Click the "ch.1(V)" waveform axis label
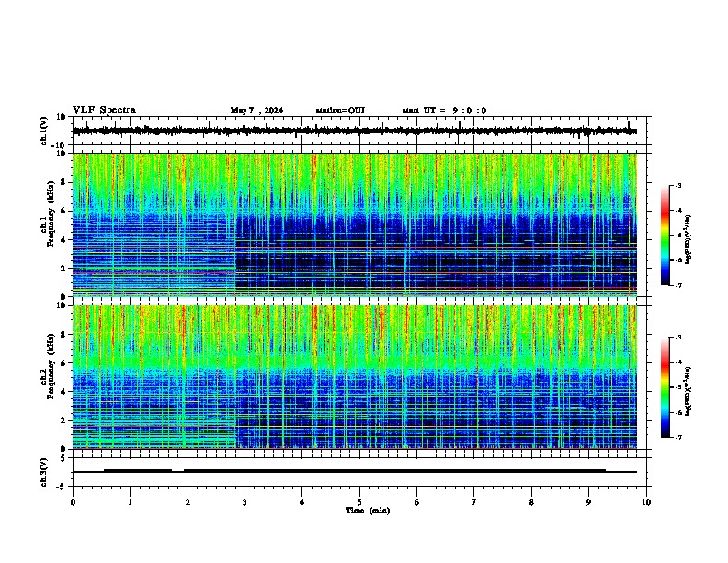Image resolution: width=728 pixels, height=563 pixels. point(44,131)
